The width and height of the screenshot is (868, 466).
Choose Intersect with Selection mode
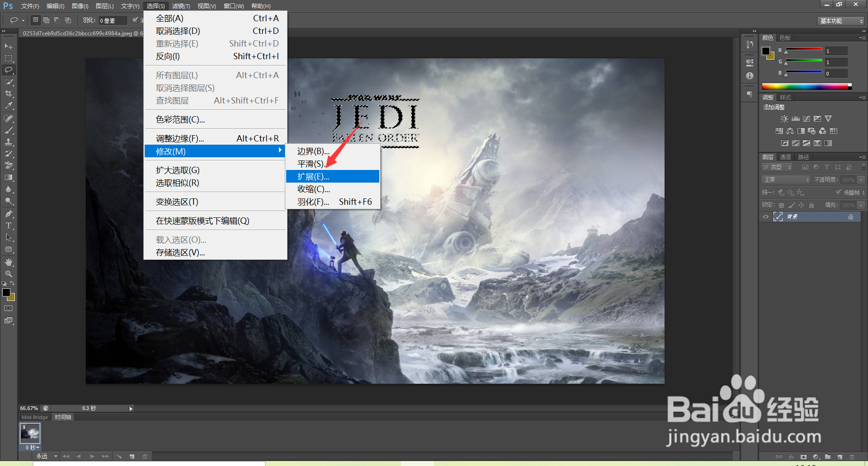click(68, 20)
